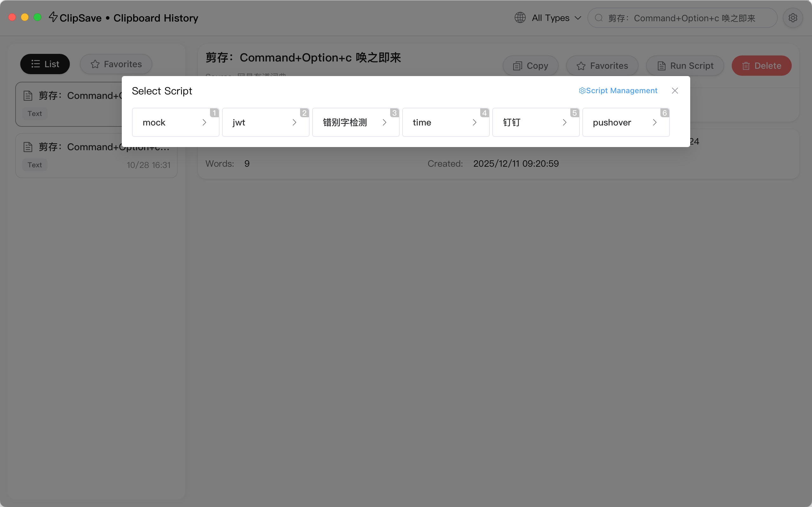Switch to the Favorites tab in sidebar

(116, 64)
